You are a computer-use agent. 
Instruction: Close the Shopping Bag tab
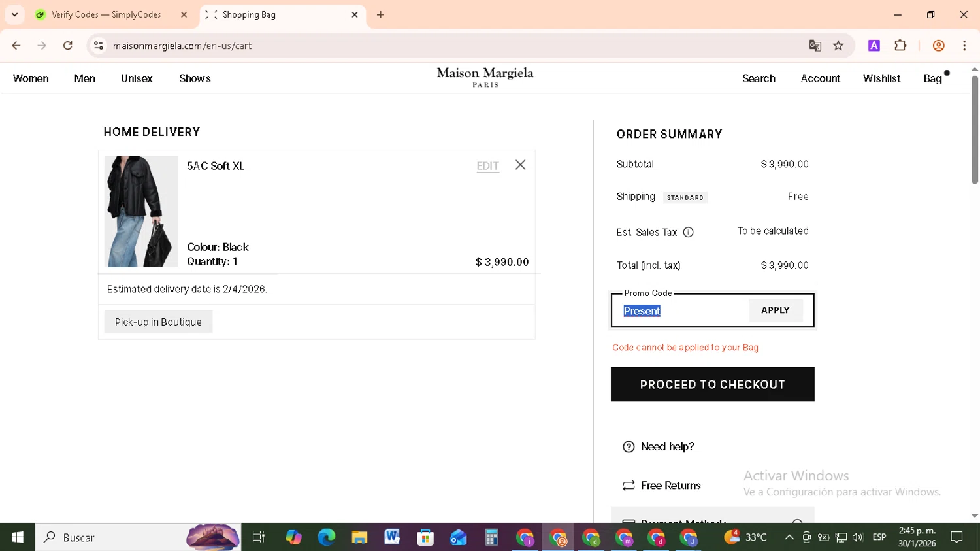355,14
